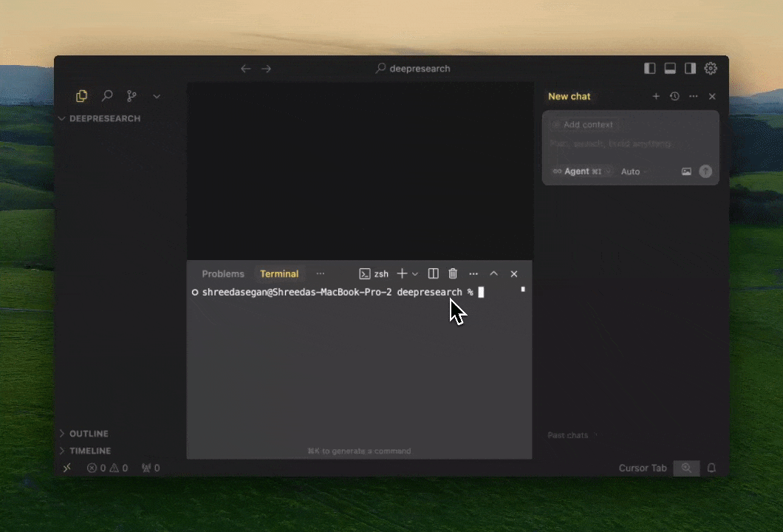The width and height of the screenshot is (783, 532).
Task: Click Cursor Tab in status bar
Action: pyautogui.click(x=643, y=468)
